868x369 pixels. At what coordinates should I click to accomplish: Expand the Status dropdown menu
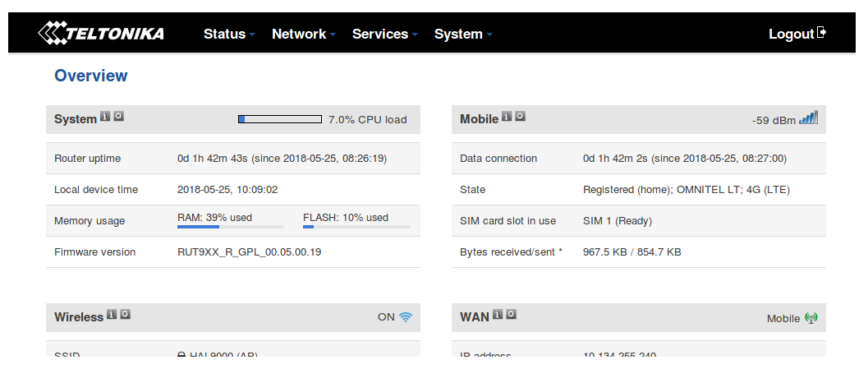pyautogui.click(x=229, y=34)
